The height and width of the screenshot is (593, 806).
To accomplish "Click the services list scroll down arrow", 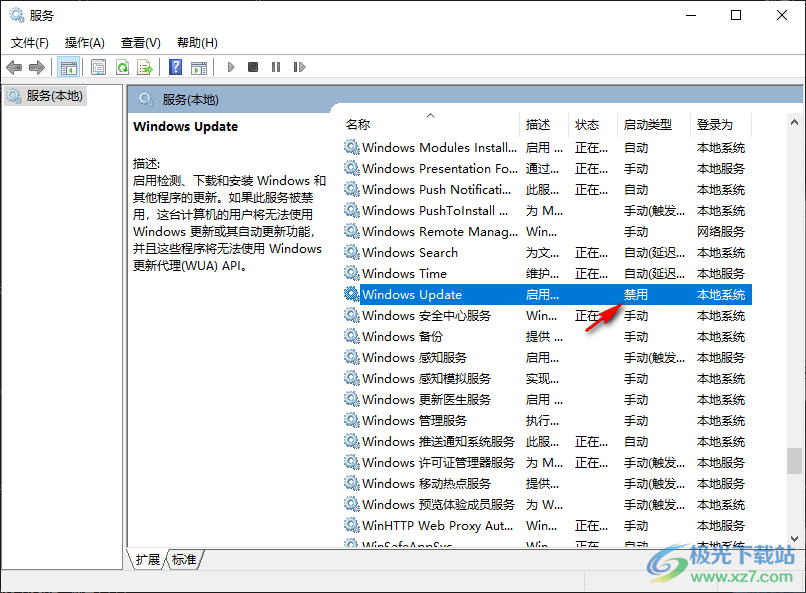I will (794, 539).
